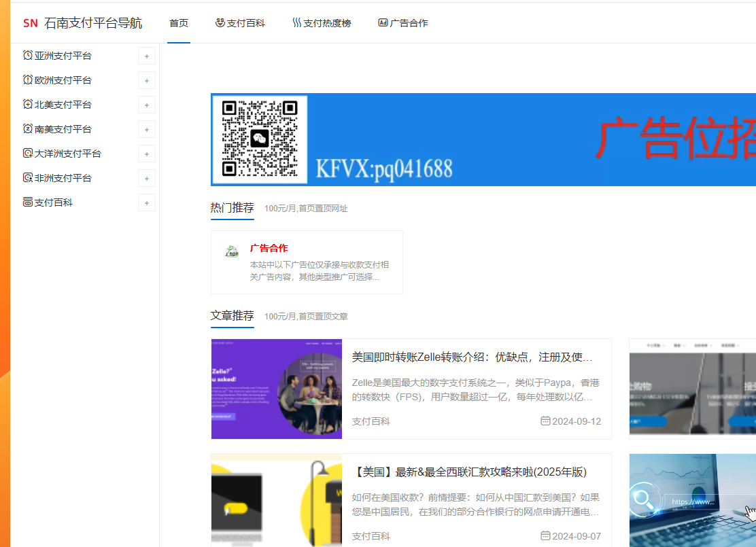Viewport: 756px width, 547px height.
Task: Click the sidebar 支付百科 icon
Action: coord(28,202)
